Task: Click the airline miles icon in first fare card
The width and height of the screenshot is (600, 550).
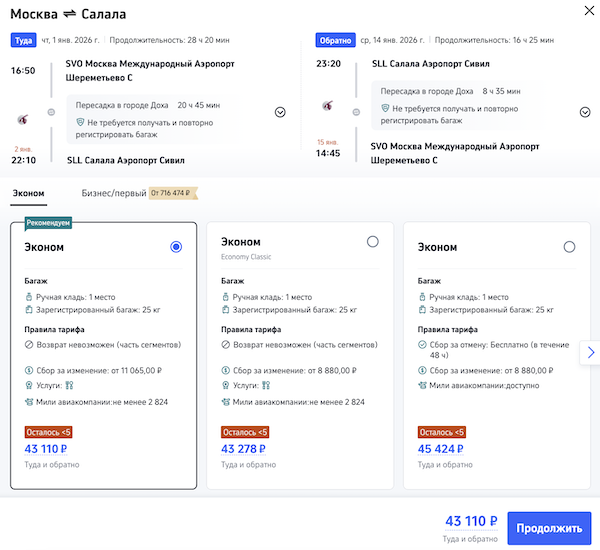Action: pos(29,402)
